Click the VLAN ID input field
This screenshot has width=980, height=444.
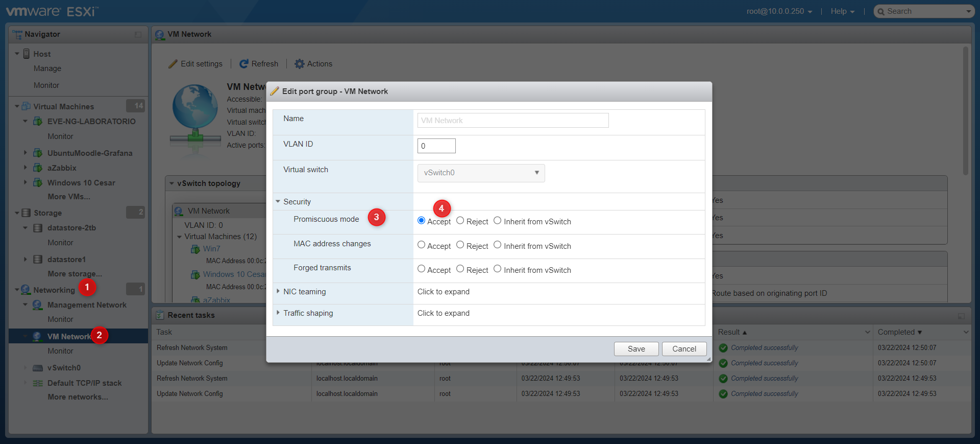436,146
